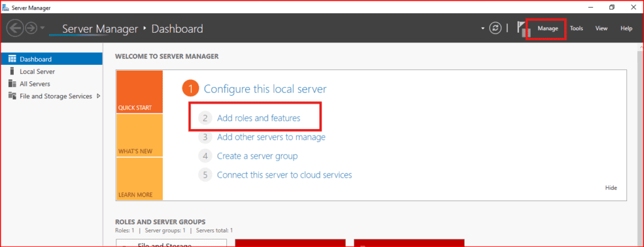644x247 pixels.
Task: Open the Notifications flag icon
Action: click(x=522, y=29)
